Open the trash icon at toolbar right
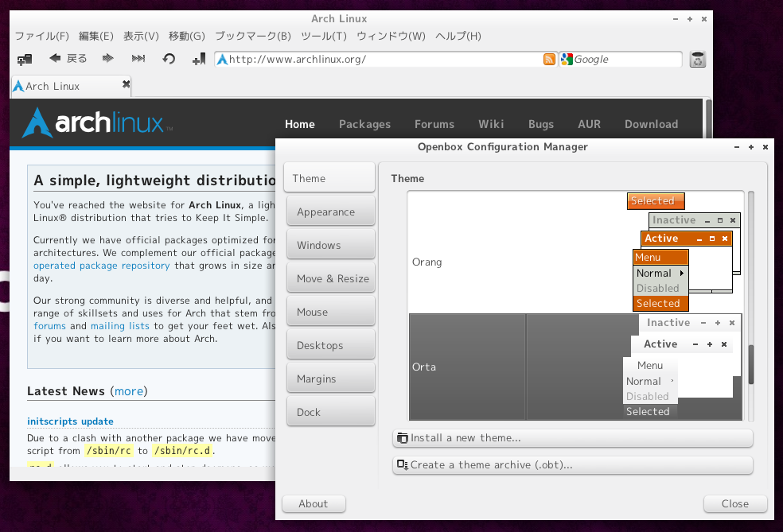This screenshot has width=783, height=532. coord(697,60)
